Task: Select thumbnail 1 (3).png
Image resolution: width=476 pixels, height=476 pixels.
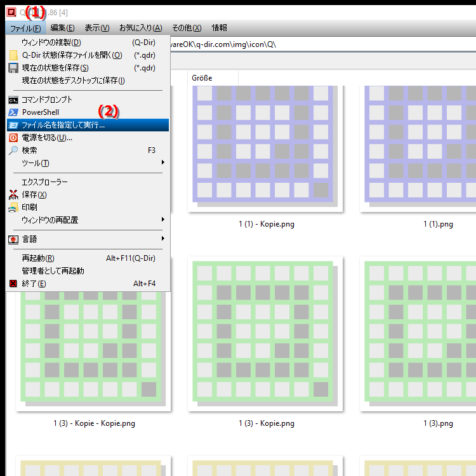Action: pos(418,334)
